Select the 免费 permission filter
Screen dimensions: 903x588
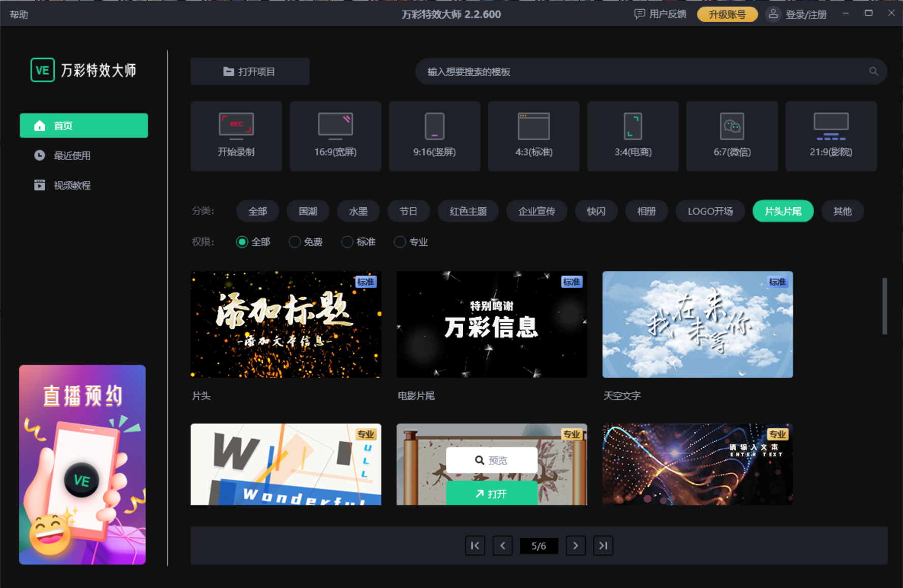point(306,242)
